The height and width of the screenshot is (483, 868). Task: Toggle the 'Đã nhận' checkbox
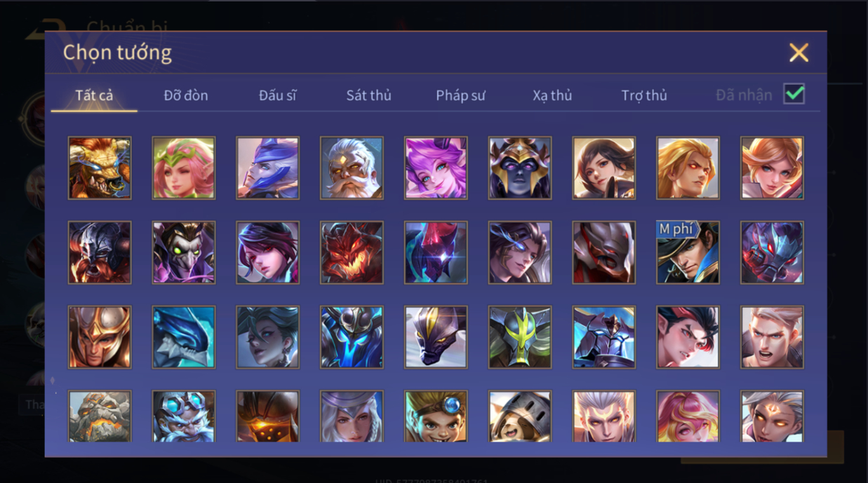(x=794, y=94)
